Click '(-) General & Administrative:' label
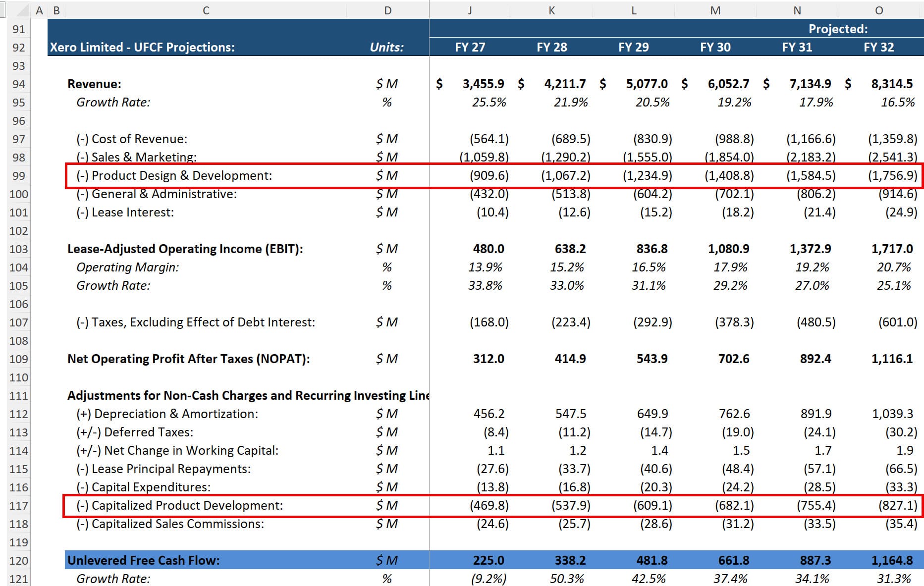This screenshot has height=586, width=924. coord(157,194)
